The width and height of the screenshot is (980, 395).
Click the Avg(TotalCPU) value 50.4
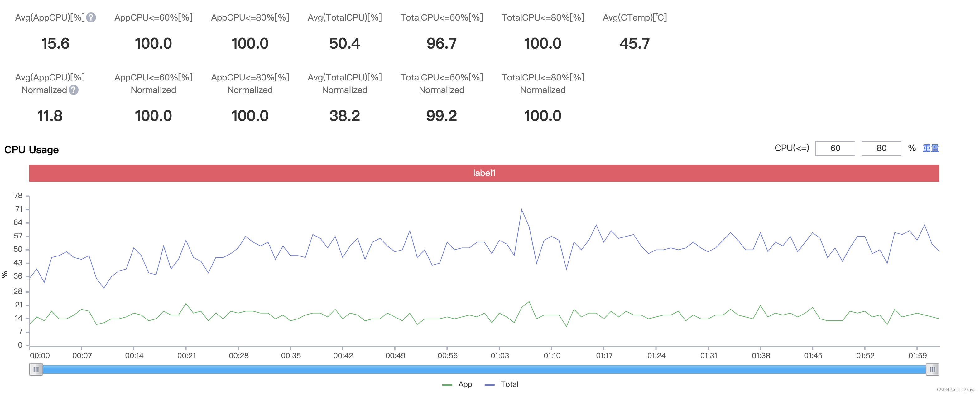[344, 43]
